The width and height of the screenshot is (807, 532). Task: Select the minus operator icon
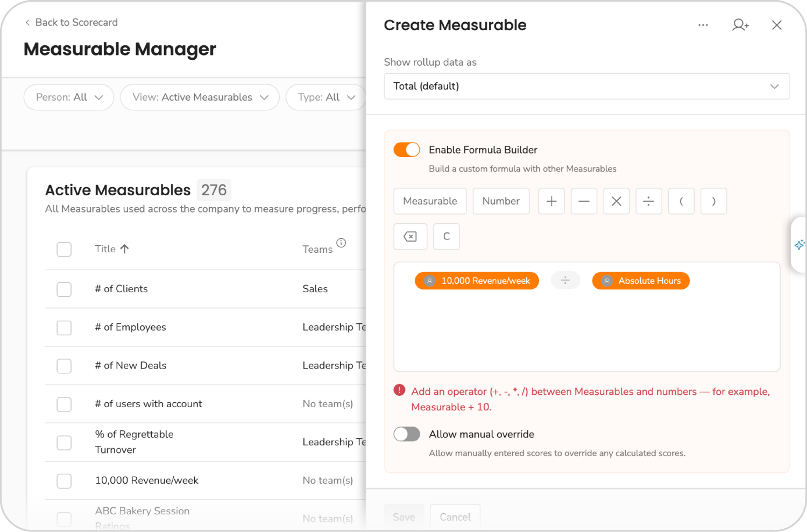584,201
